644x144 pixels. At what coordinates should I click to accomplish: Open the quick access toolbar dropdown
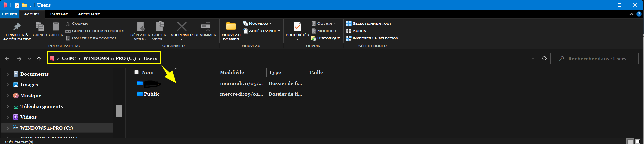30,5
